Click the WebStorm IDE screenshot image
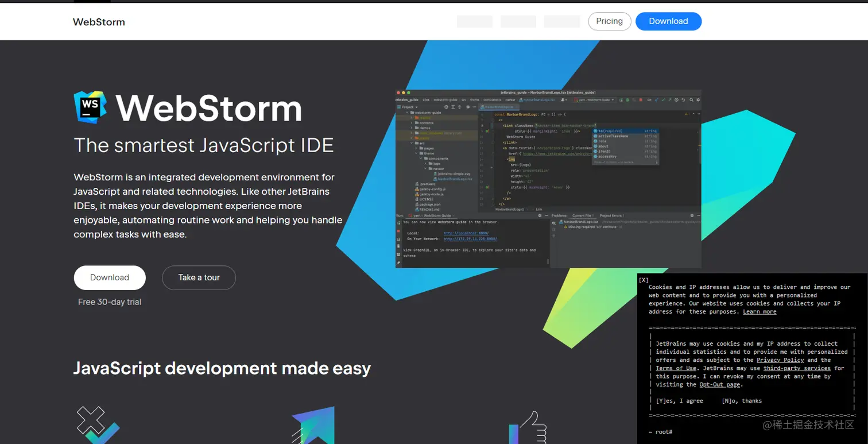The width and height of the screenshot is (868, 444). tap(548, 179)
